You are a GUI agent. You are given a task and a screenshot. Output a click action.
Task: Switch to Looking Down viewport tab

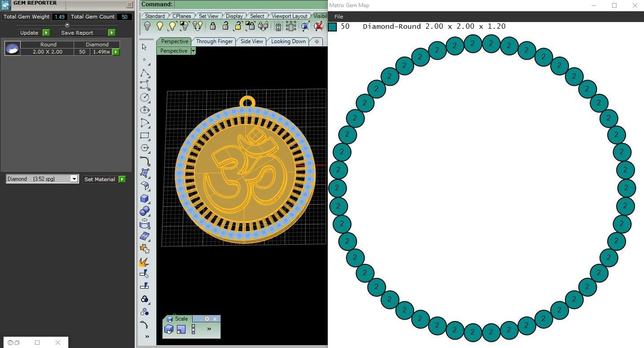coord(288,41)
